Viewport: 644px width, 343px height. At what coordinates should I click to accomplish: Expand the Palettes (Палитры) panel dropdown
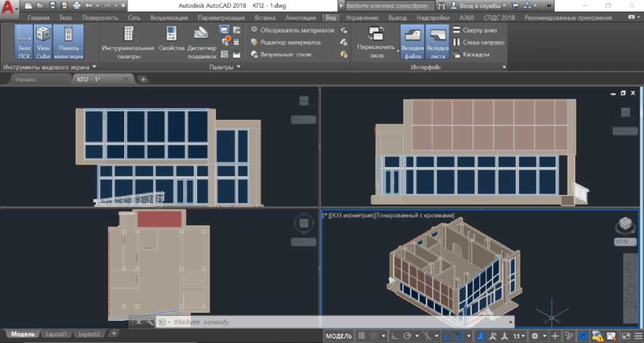(238, 67)
